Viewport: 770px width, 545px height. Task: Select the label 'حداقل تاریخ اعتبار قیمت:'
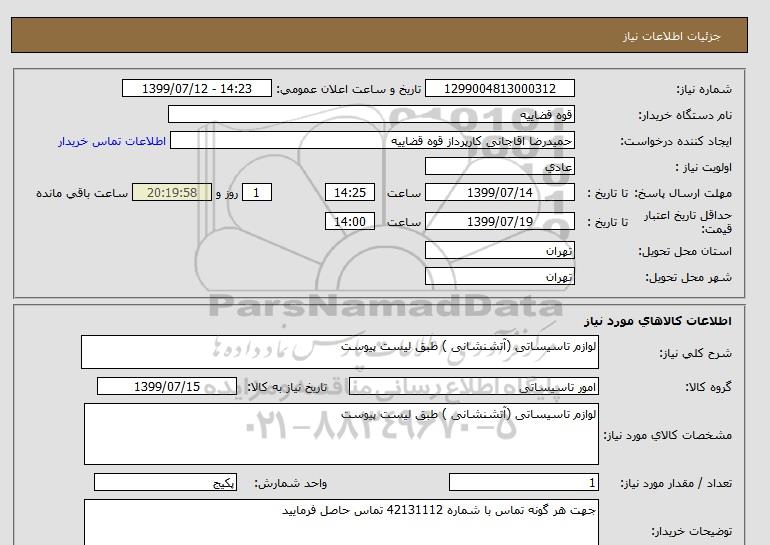(x=688, y=222)
